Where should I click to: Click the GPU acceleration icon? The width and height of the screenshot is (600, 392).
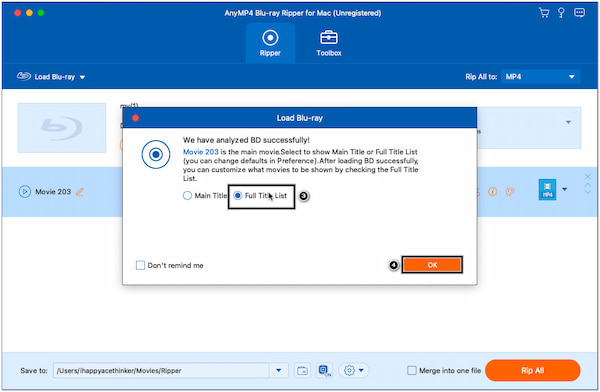tap(324, 370)
